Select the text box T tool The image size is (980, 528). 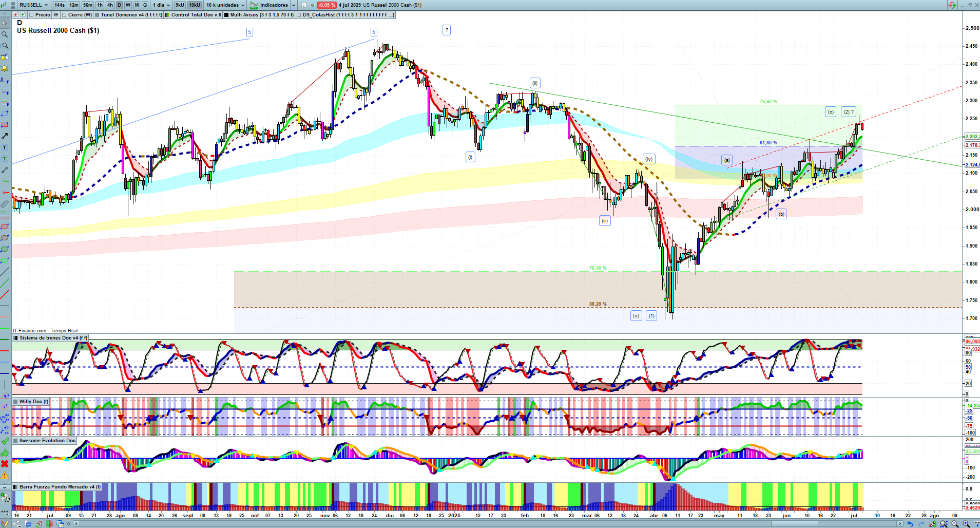pyautogui.click(x=5, y=147)
